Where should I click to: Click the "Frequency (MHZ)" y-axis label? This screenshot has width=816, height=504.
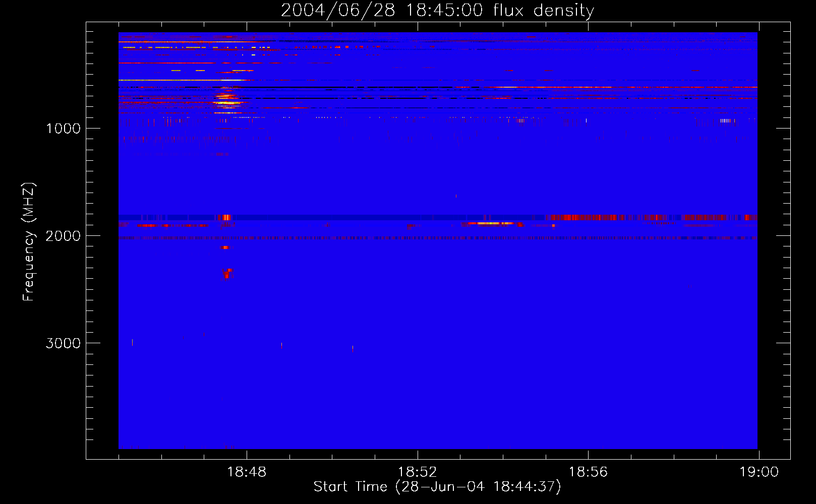pos(29,242)
